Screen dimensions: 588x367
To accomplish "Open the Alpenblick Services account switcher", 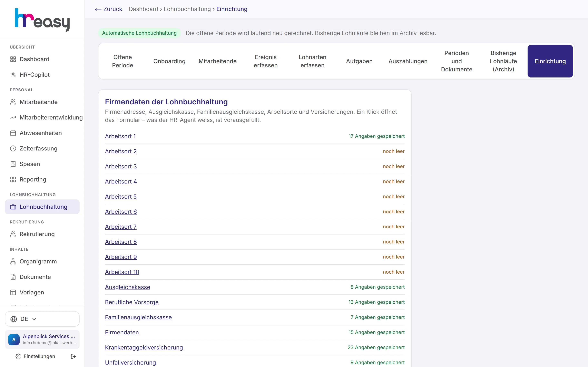I will click(x=42, y=339).
